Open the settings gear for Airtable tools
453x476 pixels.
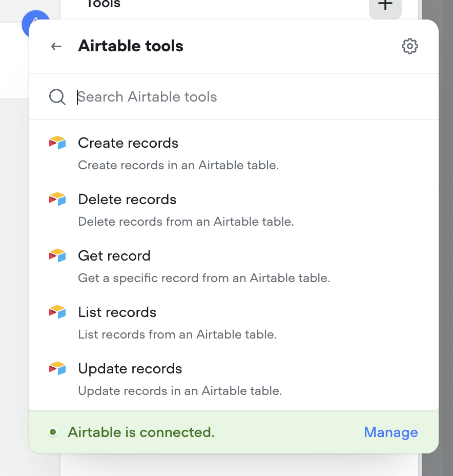point(410,46)
